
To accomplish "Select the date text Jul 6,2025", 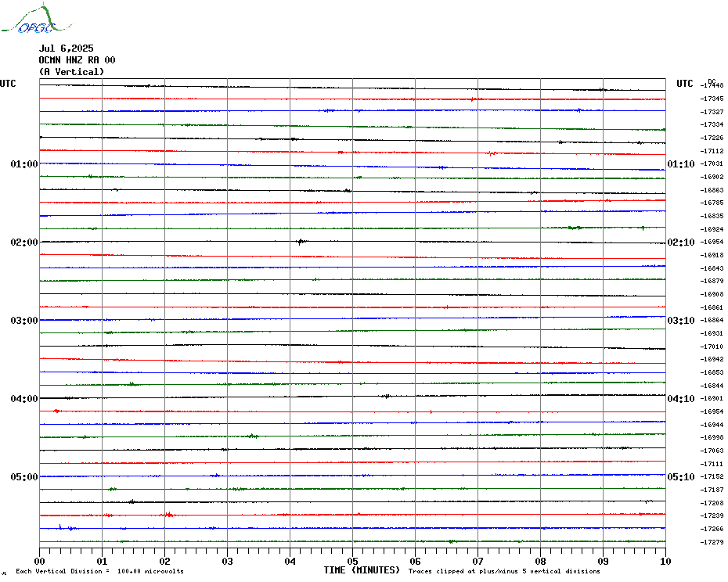I will [x=67, y=48].
